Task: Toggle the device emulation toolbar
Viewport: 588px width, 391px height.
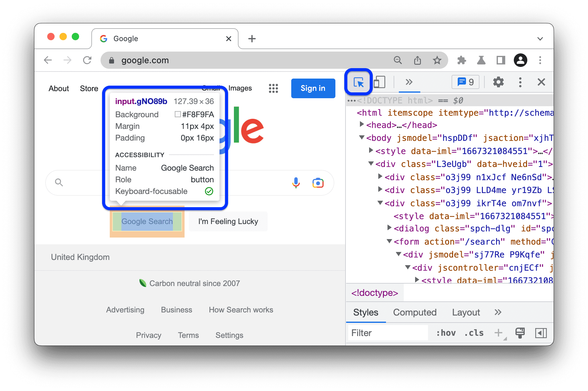Action: (x=379, y=82)
